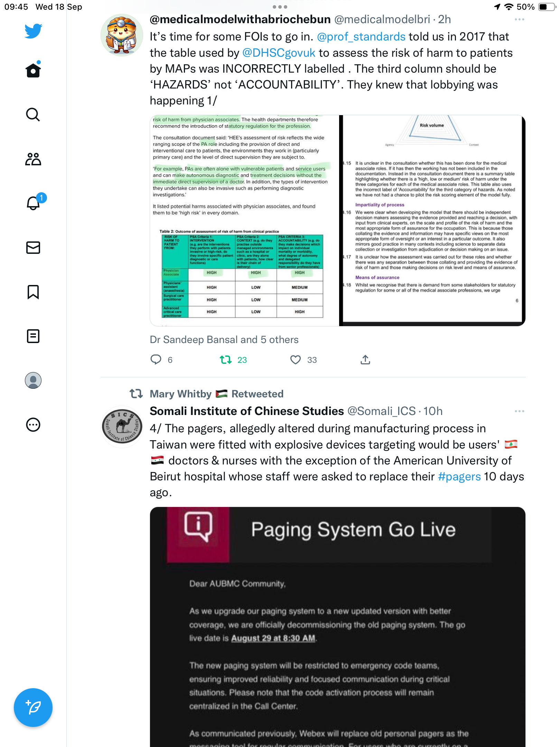The image size is (560, 747).
Task: Follow the @prof_standards mention link
Action: pyautogui.click(x=361, y=37)
